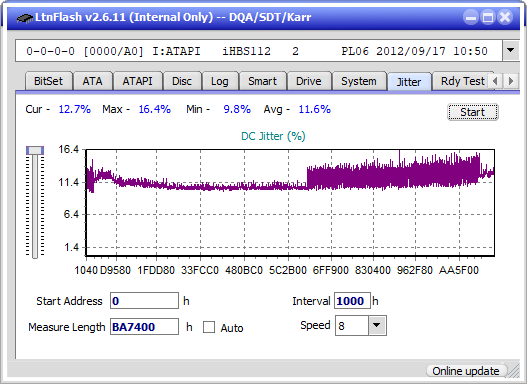This screenshot has height=384, width=527.
Task: Maximize the LtnFlash window
Action: [x=488, y=17]
